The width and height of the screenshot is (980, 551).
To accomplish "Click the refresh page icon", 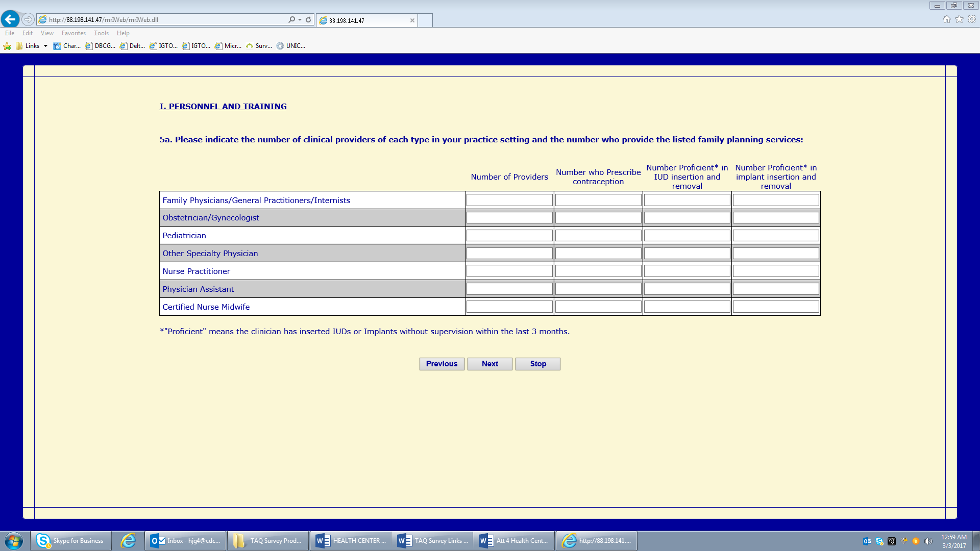I will 308,19.
